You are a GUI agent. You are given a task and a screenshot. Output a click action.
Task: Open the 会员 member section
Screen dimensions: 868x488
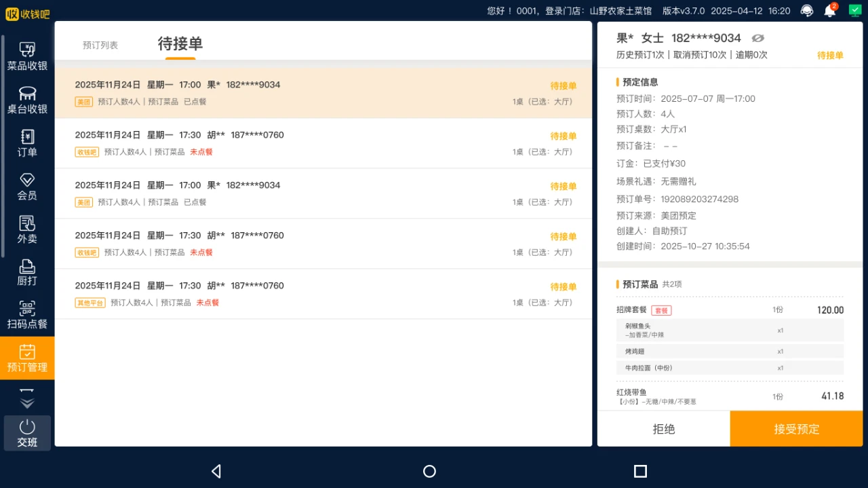pyautogui.click(x=27, y=187)
